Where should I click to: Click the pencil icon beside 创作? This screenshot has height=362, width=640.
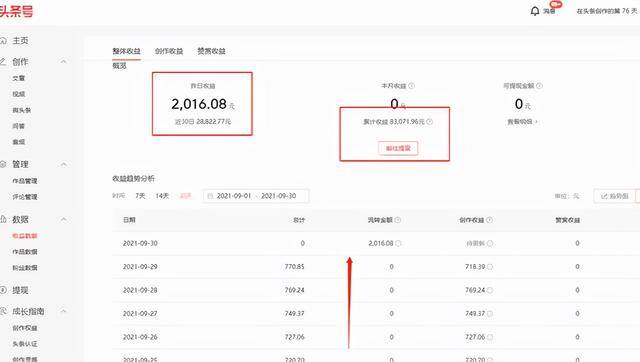point(3,62)
